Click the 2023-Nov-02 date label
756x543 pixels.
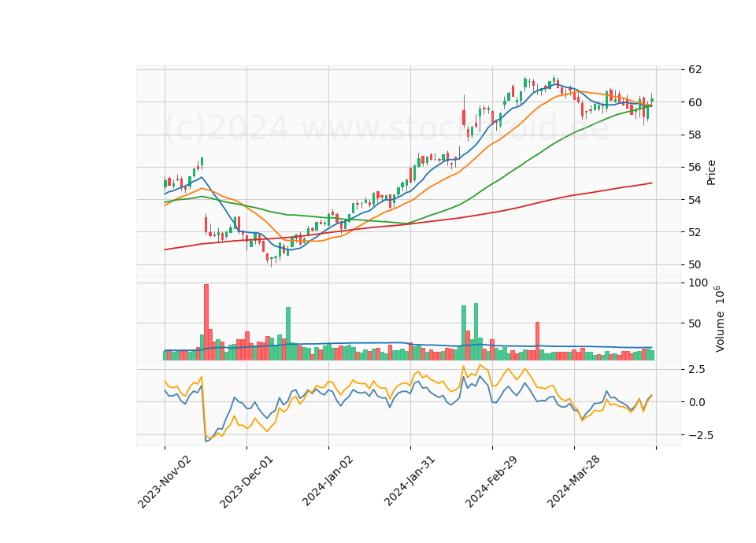point(165,482)
